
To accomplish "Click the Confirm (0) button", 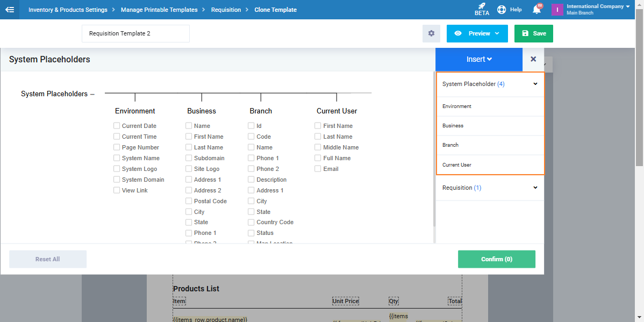I will (496, 259).
